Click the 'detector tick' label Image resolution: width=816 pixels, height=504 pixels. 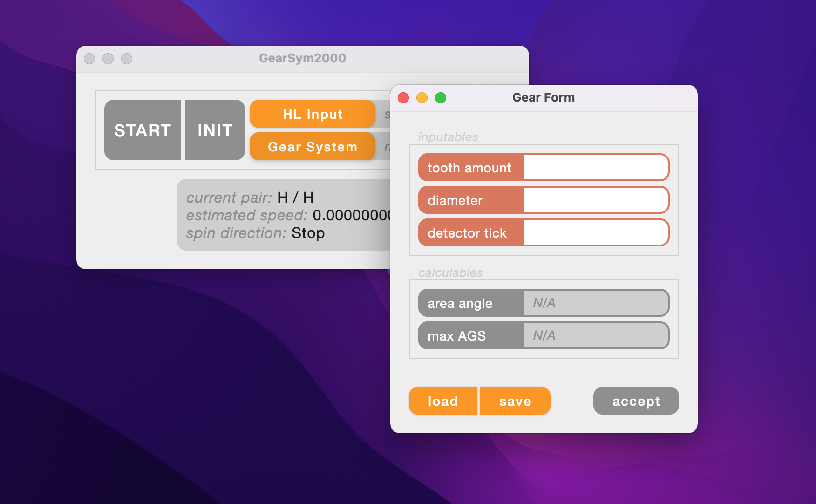pos(467,233)
